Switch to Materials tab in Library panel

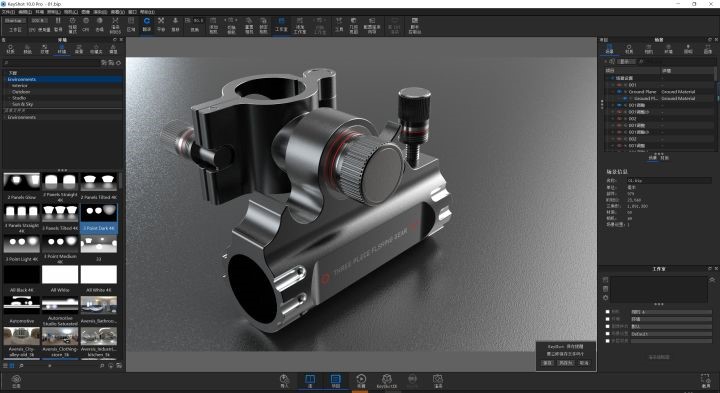(10, 49)
